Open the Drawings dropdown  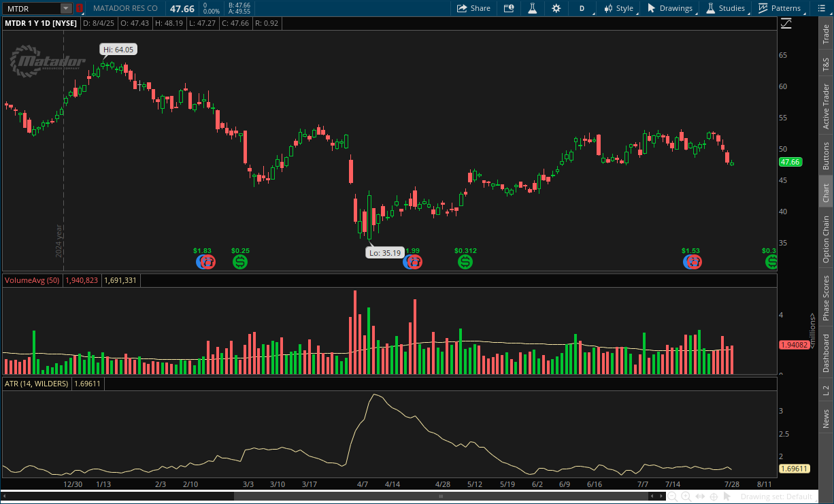point(670,8)
